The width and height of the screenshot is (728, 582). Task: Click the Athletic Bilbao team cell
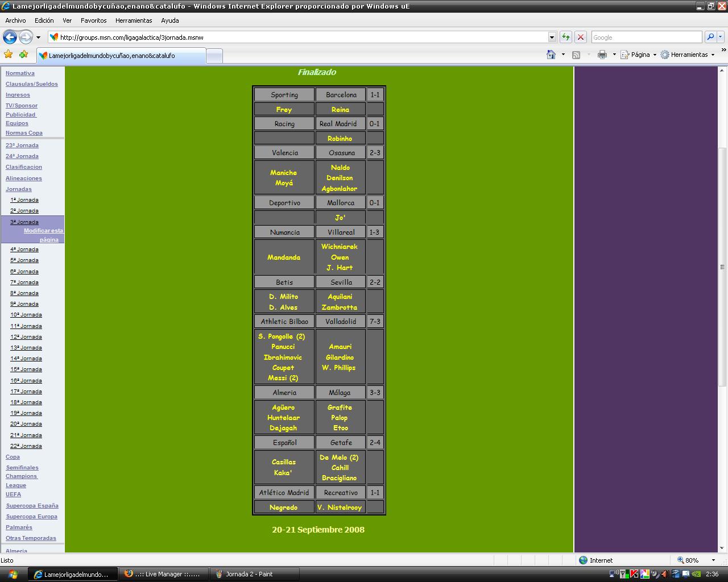pyautogui.click(x=284, y=322)
